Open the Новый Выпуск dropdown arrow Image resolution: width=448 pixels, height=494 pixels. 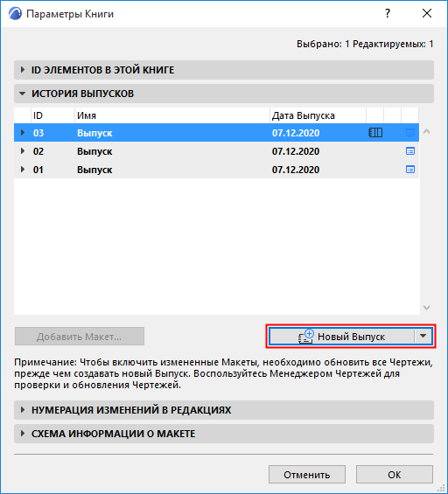click(x=423, y=337)
